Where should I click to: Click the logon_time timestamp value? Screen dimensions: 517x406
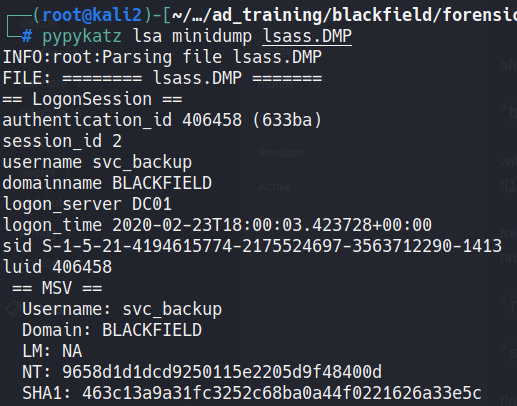tap(272, 225)
